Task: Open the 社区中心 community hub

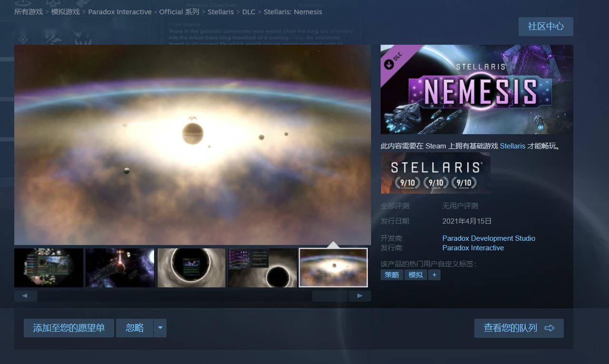Action: pyautogui.click(x=546, y=27)
